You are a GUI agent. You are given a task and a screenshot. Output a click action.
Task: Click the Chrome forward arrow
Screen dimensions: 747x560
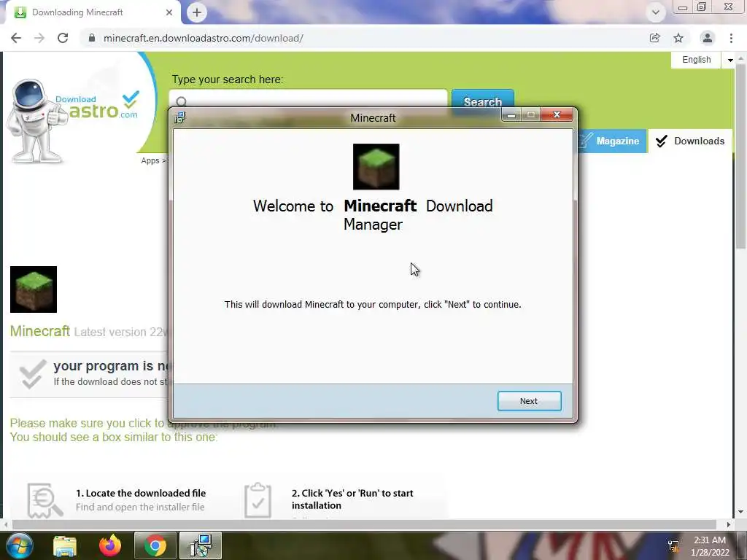pos(39,38)
